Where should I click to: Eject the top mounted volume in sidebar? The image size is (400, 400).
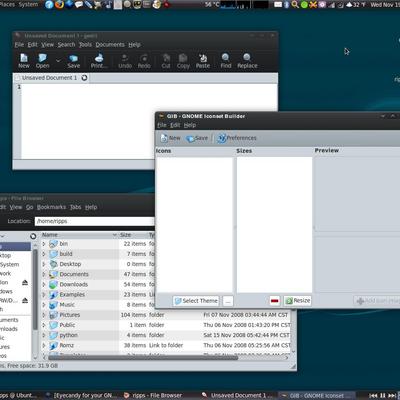point(25,283)
